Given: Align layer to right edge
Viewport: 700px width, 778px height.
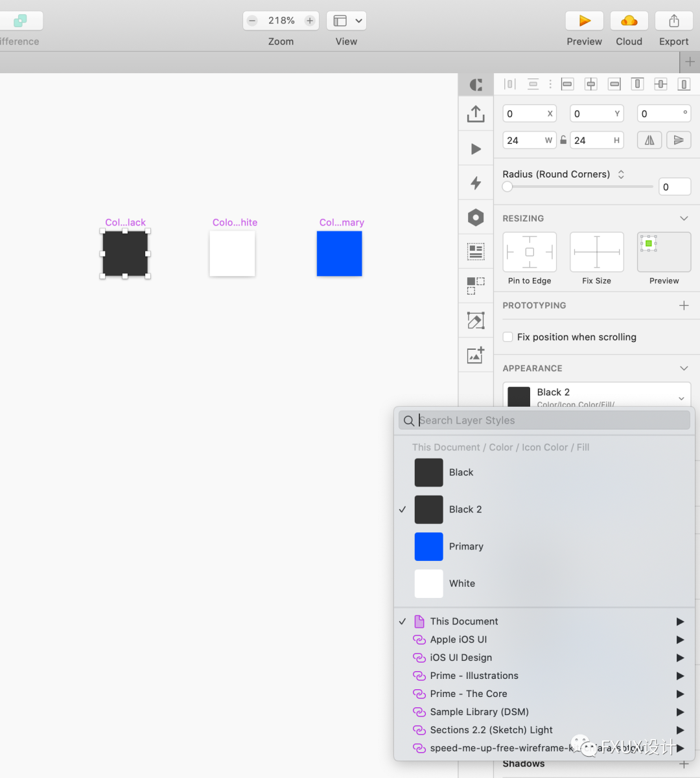Looking at the screenshot, I should [x=614, y=84].
